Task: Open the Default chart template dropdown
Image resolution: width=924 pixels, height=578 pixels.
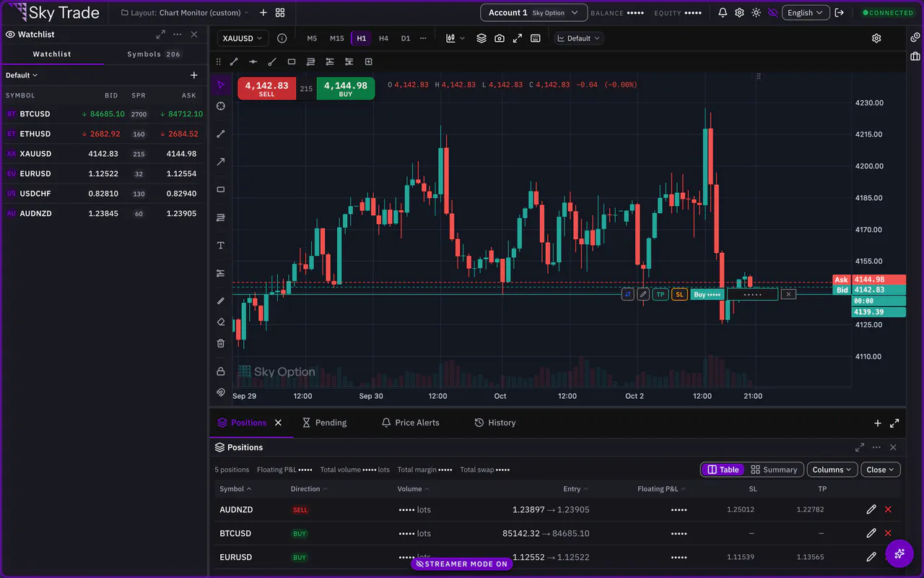Action: click(579, 38)
